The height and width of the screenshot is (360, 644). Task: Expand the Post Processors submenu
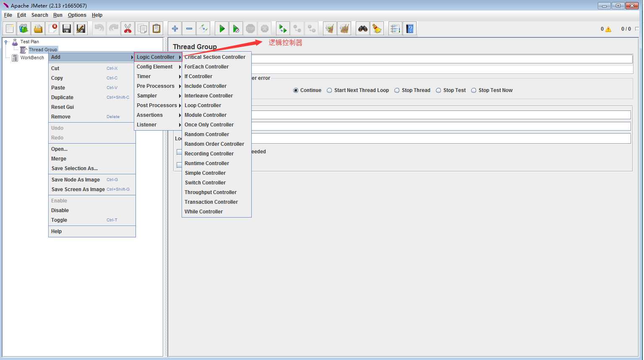[158, 105]
